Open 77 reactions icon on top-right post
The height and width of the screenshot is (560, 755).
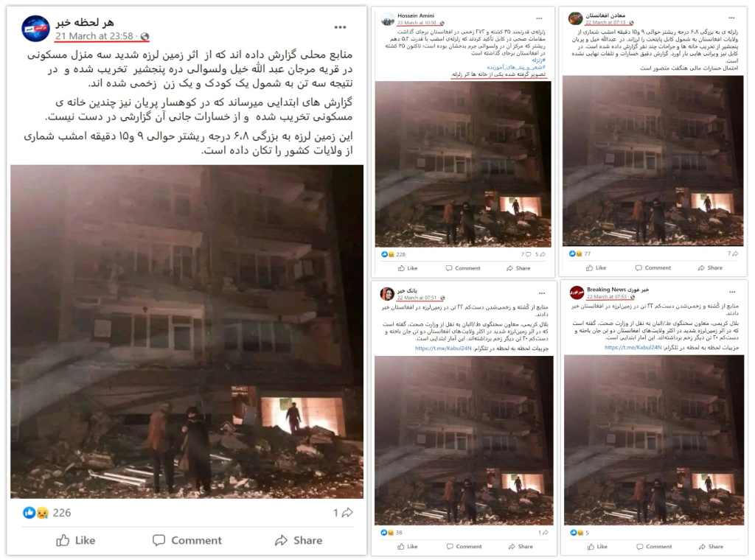point(576,253)
